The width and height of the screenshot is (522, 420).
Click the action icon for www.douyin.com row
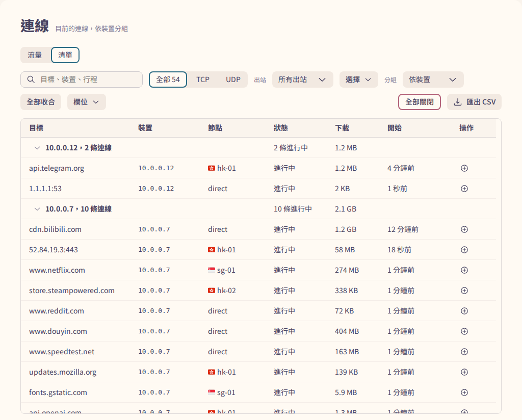click(x=464, y=331)
